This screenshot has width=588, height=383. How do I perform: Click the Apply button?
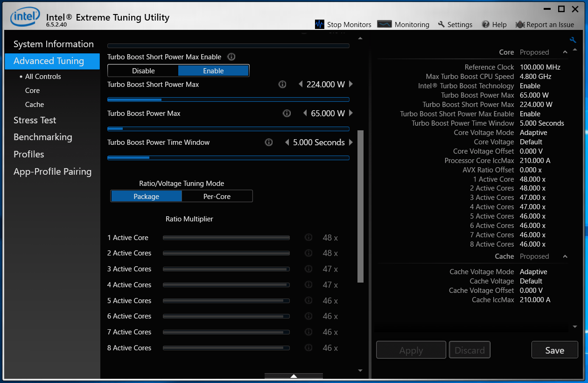[x=411, y=350]
